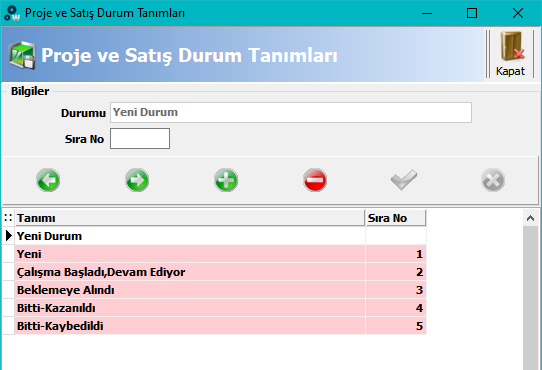Focus the Sıra No input box
Screen dimensions: 542x370
pyautogui.click(x=140, y=139)
